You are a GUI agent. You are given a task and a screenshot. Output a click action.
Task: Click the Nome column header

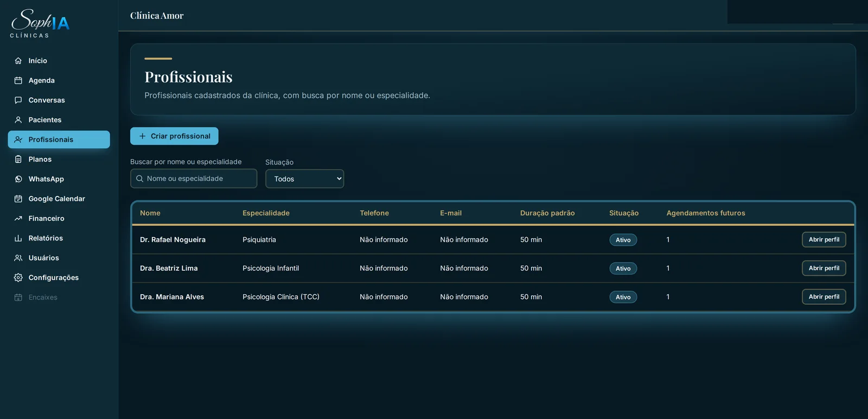[x=150, y=213]
